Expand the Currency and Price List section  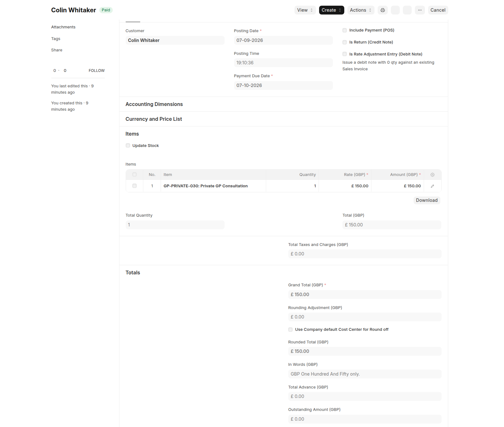click(154, 119)
